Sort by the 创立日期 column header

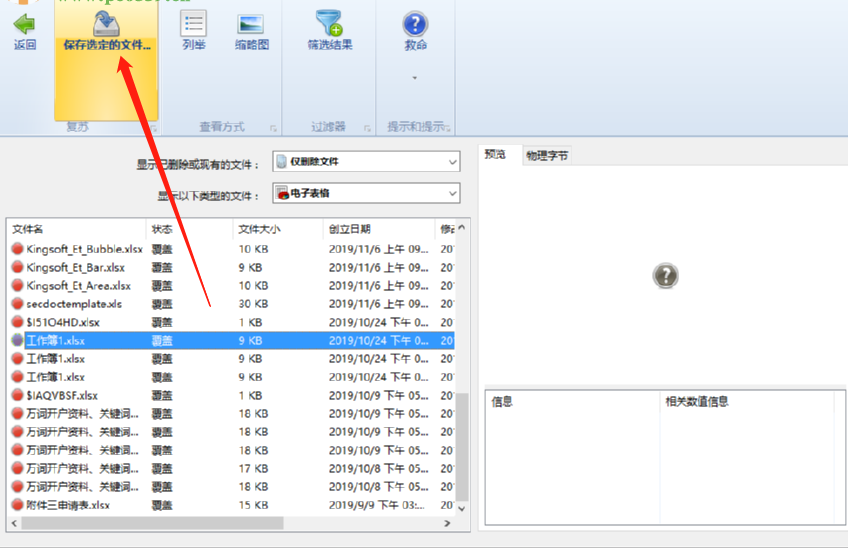(x=349, y=229)
